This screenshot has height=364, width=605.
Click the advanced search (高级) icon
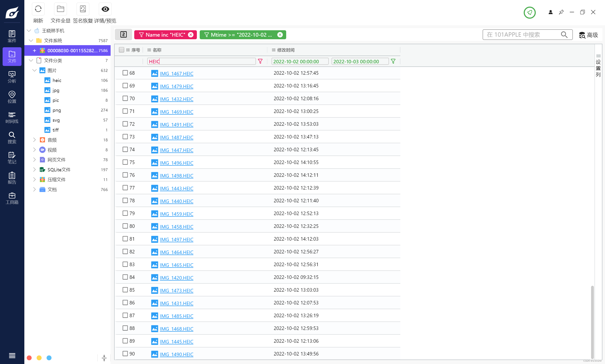pyautogui.click(x=582, y=35)
